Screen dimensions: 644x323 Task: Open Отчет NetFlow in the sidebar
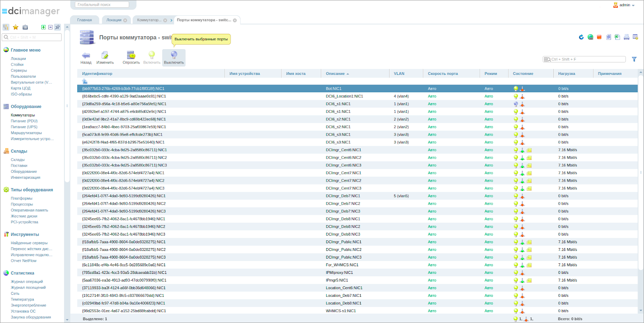pos(24,261)
